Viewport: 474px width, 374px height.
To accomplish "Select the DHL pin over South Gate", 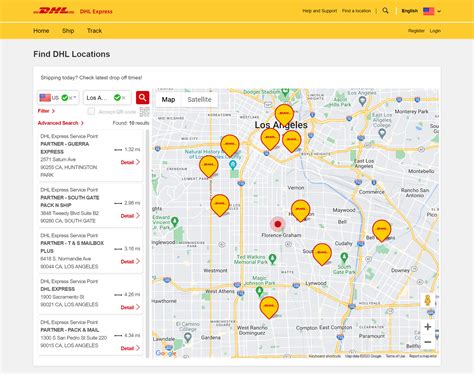I will point(322,254).
